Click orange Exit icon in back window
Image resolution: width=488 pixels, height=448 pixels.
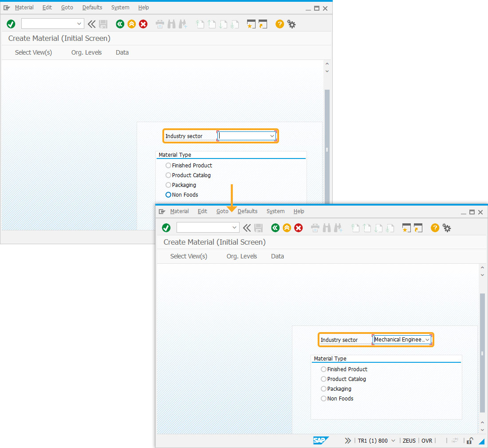coord(132,24)
